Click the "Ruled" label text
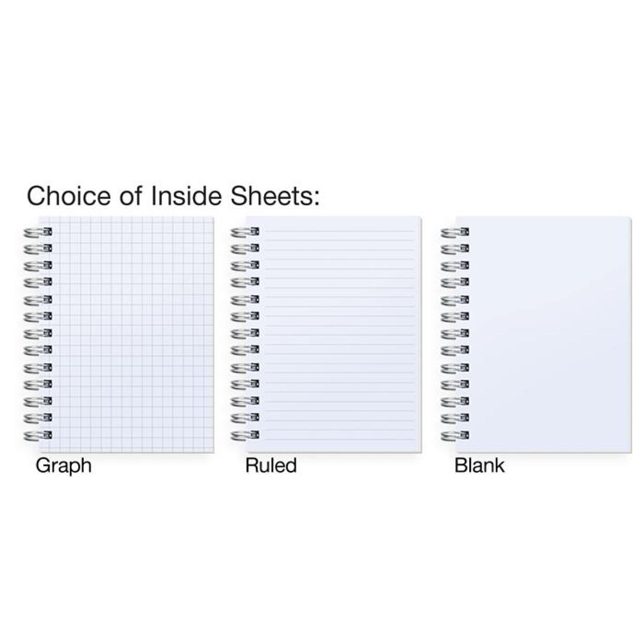 [271, 466]
